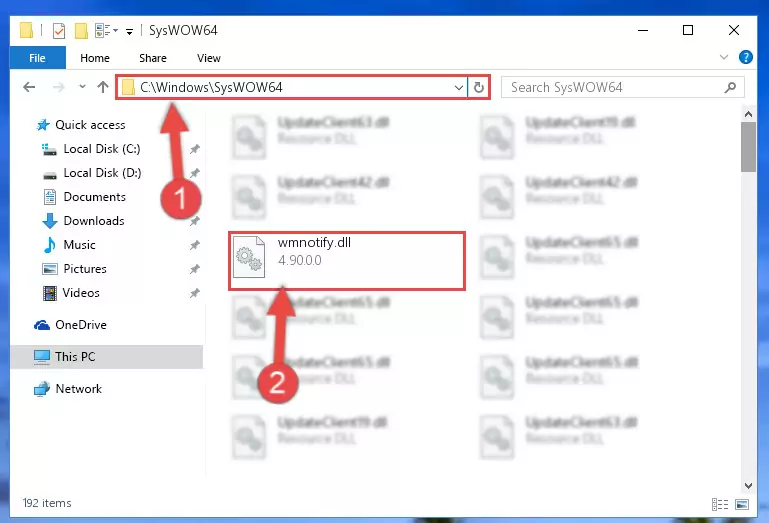This screenshot has height=523, width=769.
Task: Switch to the View ribbon tab
Action: pos(208,58)
